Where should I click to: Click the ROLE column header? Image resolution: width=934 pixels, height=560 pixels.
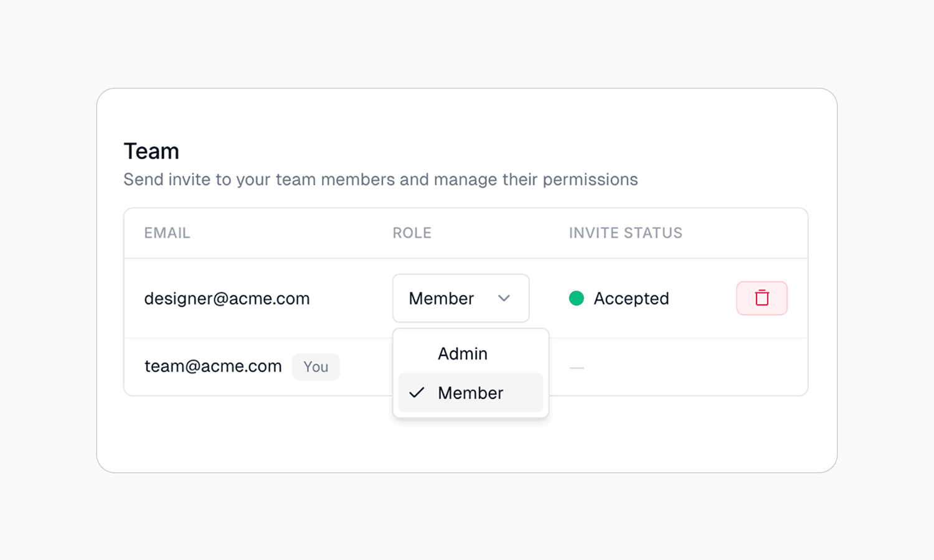pos(412,233)
